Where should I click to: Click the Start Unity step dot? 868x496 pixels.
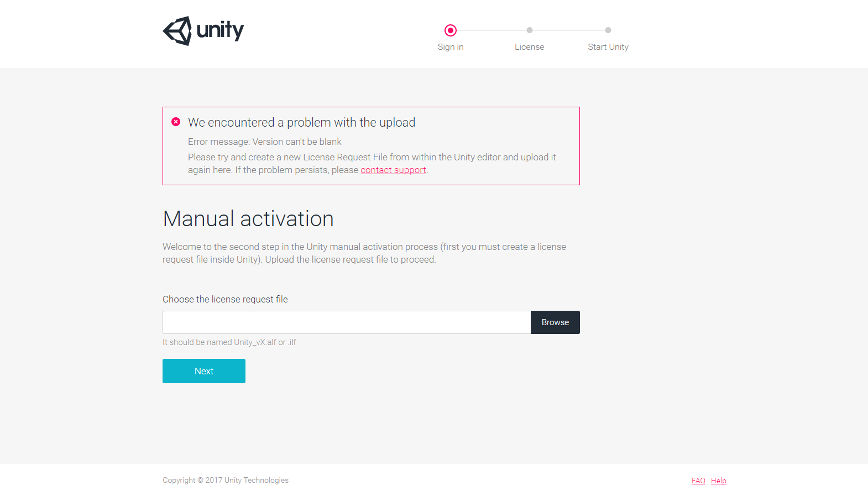[608, 30]
